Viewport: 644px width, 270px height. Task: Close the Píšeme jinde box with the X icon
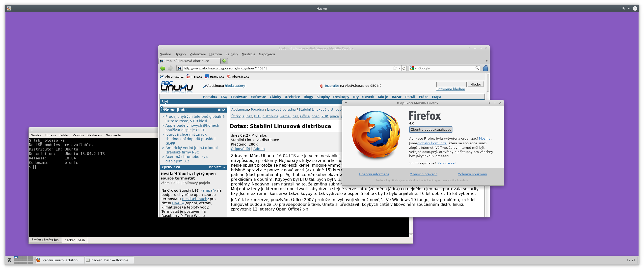click(161, 107)
